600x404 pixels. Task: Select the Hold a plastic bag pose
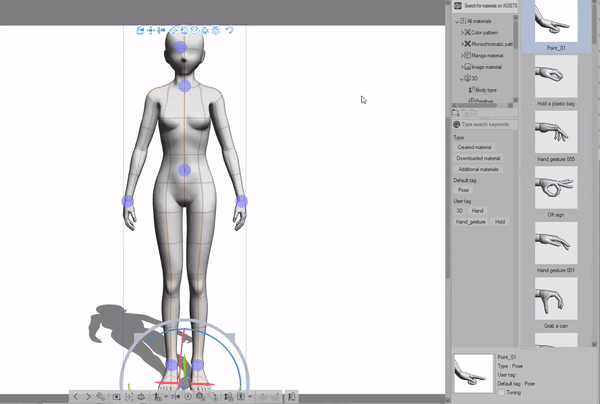click(x=556, y=77)
